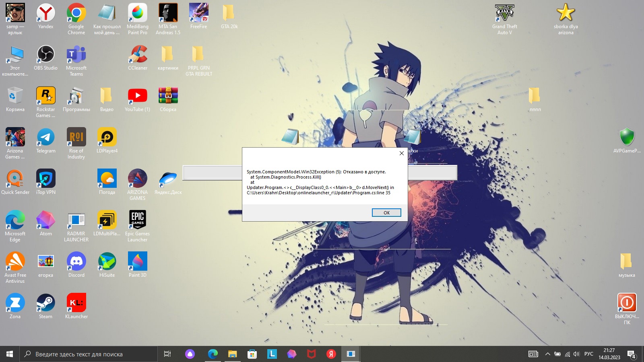Click OK in the error dialog

tap(386, 213)
